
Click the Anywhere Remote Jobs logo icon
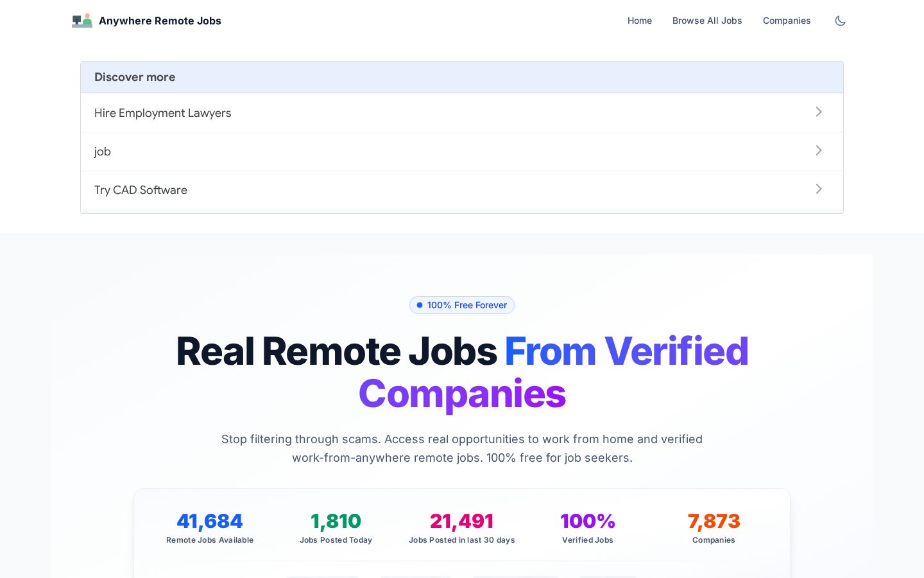[82, 21]
